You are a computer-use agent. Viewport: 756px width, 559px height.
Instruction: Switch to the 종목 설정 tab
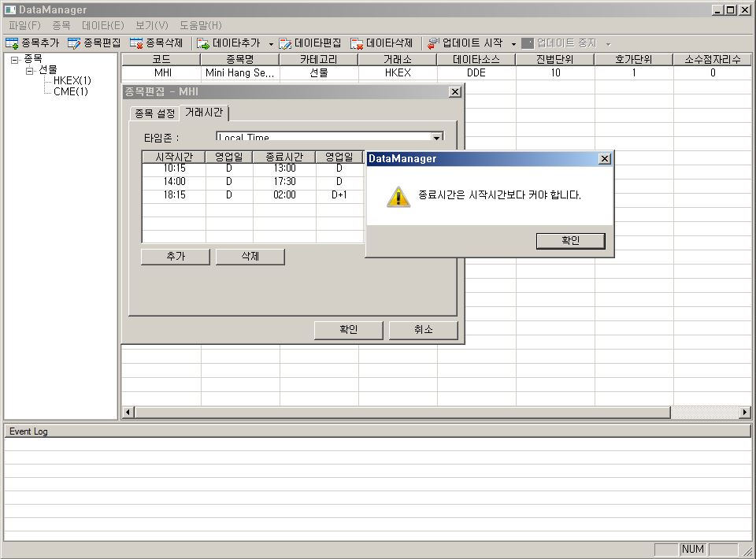[154, 113]
